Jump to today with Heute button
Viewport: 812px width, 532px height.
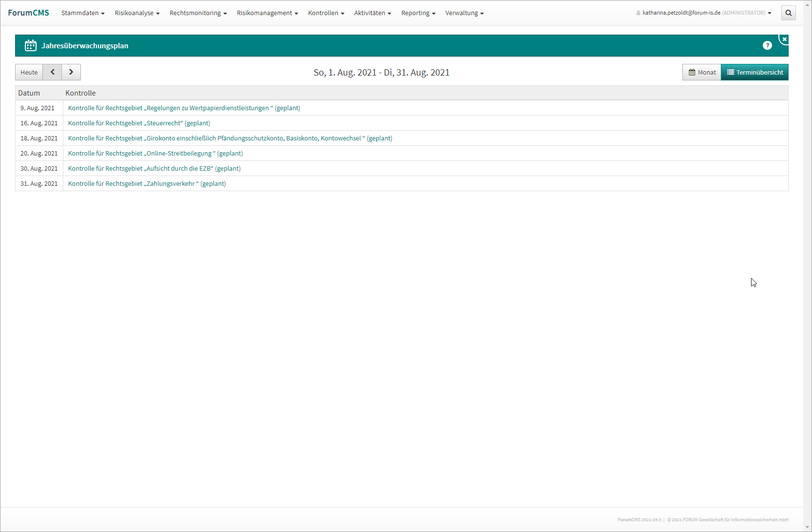(x=29, y=72)
